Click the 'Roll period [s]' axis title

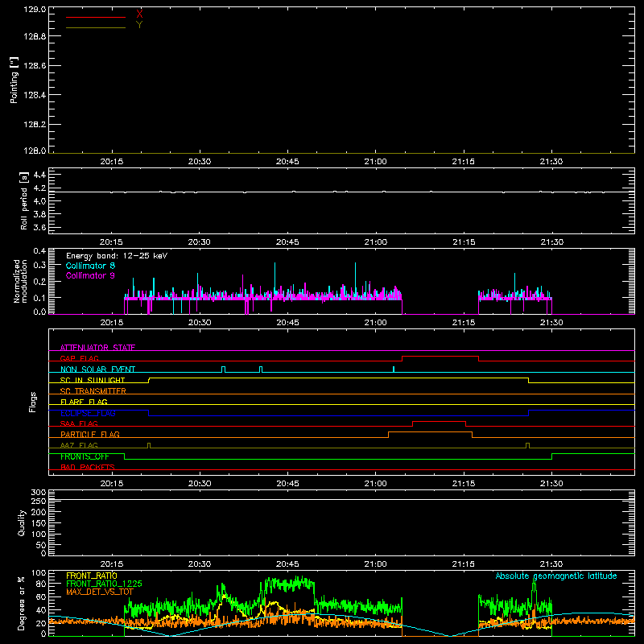pos(23,200)
